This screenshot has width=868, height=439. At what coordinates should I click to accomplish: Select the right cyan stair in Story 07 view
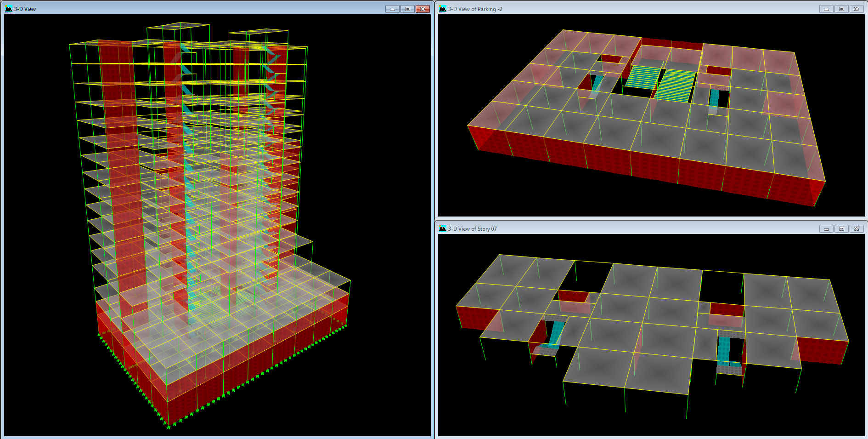[x=724, y=350]
